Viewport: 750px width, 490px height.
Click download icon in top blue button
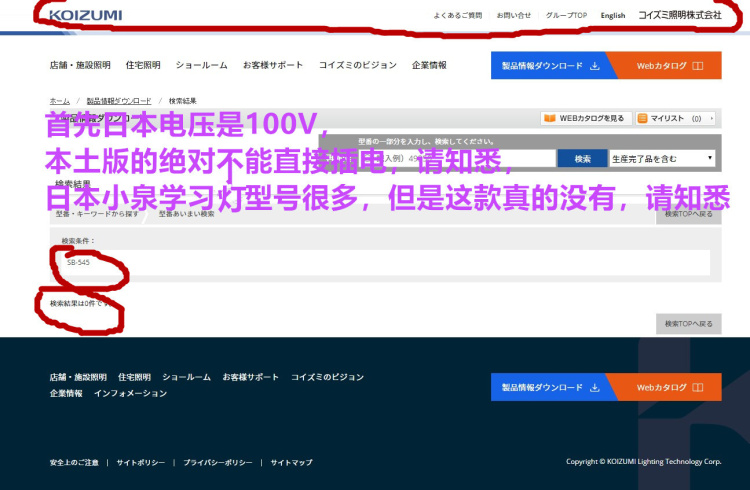coord(595,66)
